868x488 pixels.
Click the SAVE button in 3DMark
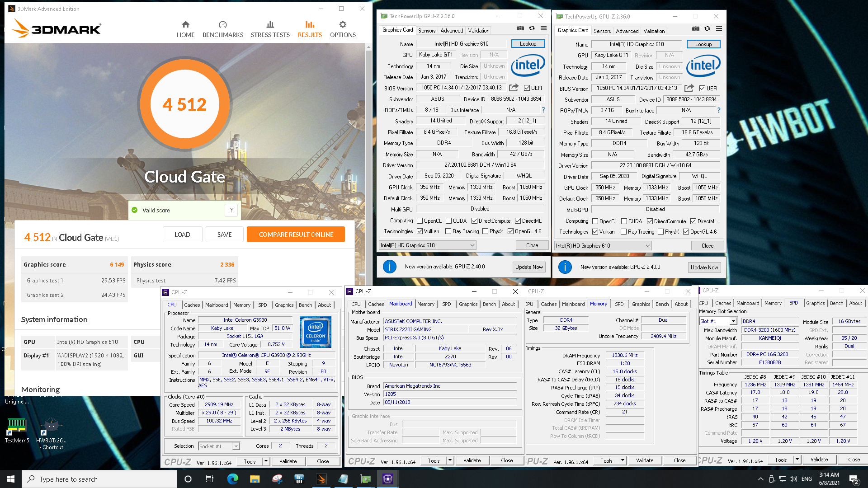click(x=224, y=235)
